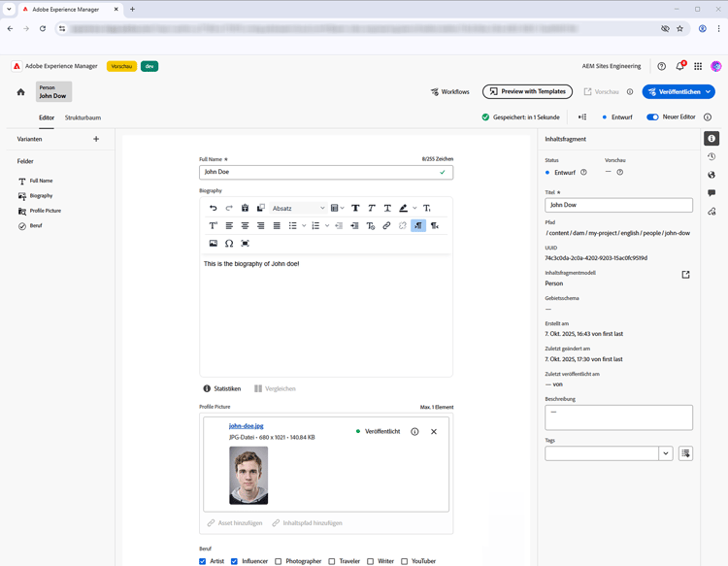
Task: Enter fullscreen mode for biography editor
Action: pyautogui.click(x=246, y=244)
